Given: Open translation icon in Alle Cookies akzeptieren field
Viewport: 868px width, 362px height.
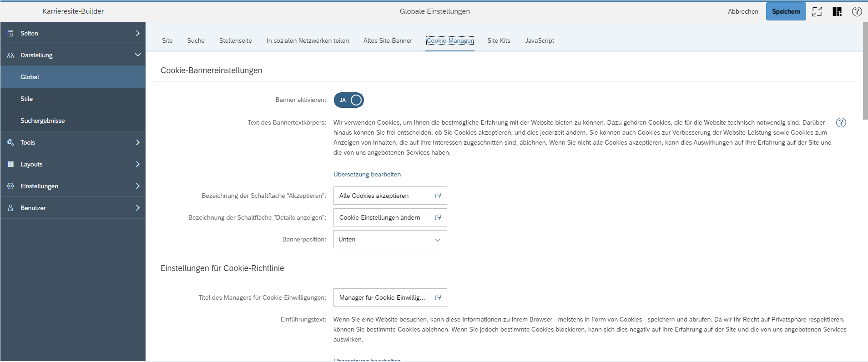Looking at the screenshot, I should click(438, 196).
